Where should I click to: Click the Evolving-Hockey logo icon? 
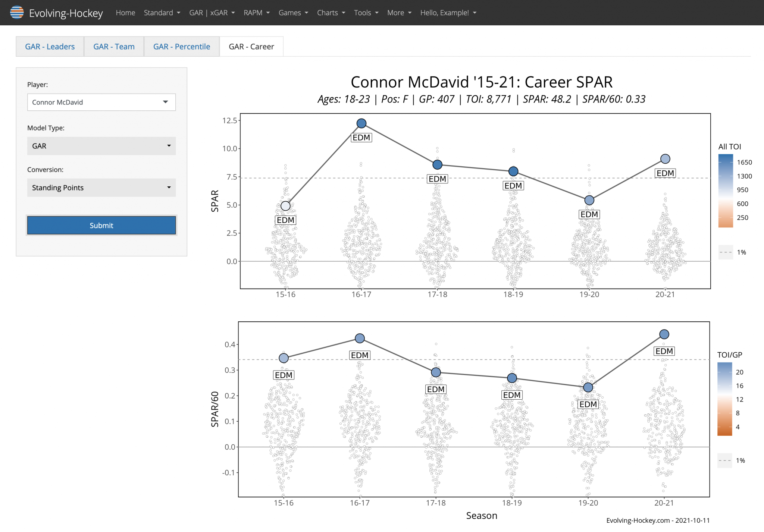tap(17, 13)
